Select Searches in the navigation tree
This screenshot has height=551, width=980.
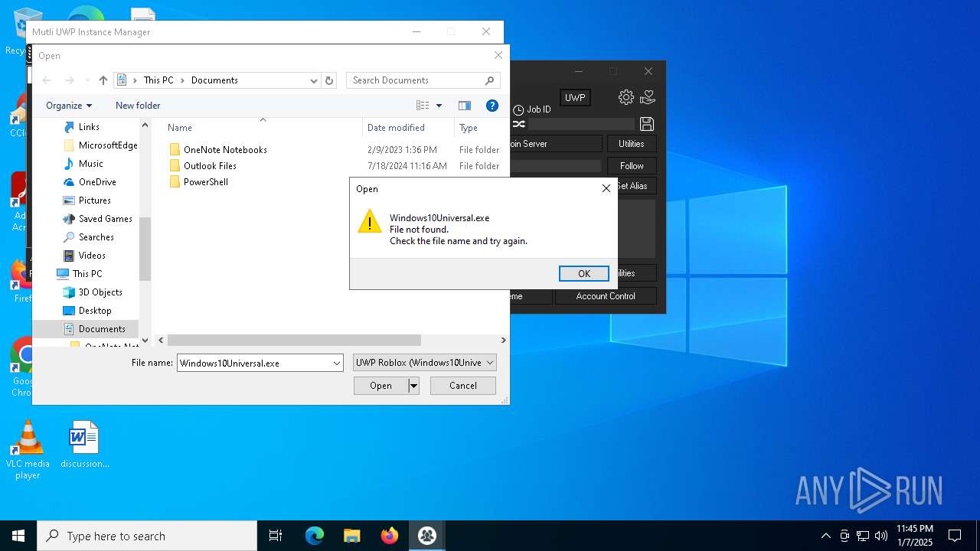[x=96, y=237]
